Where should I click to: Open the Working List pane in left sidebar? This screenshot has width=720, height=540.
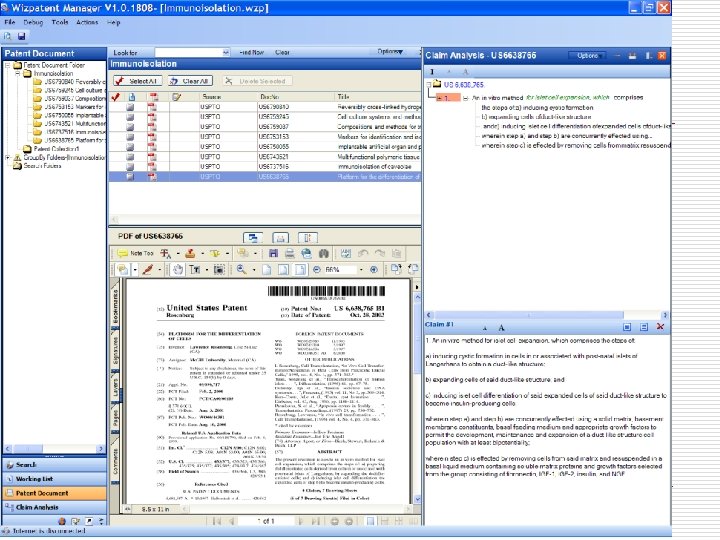click(x=54, y=479)
